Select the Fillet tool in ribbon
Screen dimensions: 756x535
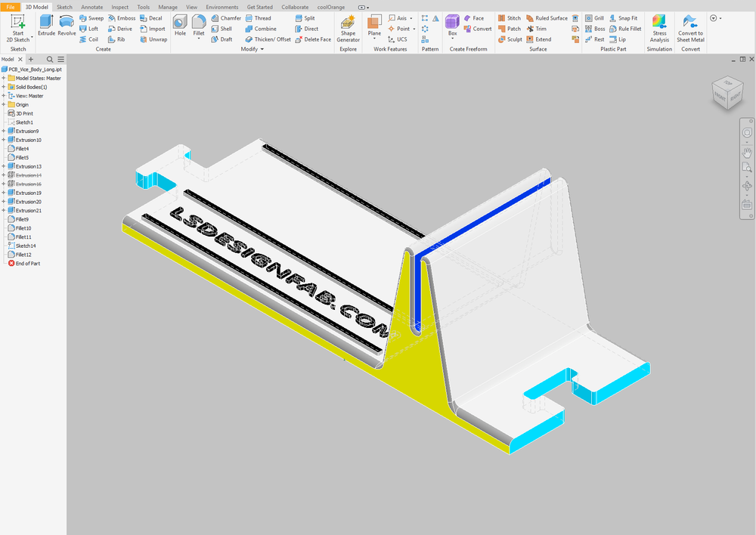(199, 26)
